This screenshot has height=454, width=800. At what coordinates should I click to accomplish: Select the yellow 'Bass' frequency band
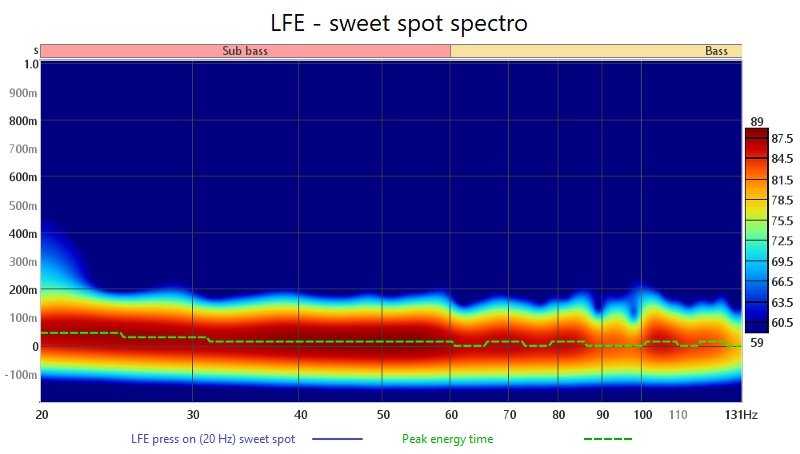(x=596, y=50)
